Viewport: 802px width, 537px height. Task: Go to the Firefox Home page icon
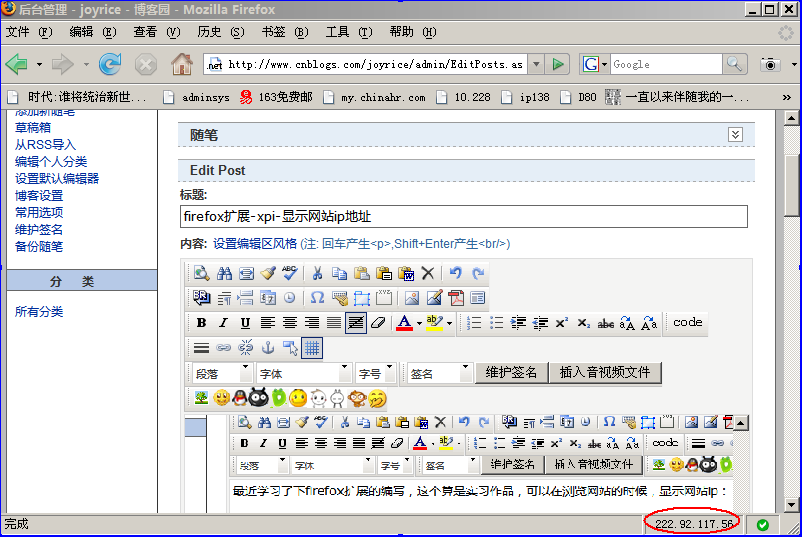[181, 65]
